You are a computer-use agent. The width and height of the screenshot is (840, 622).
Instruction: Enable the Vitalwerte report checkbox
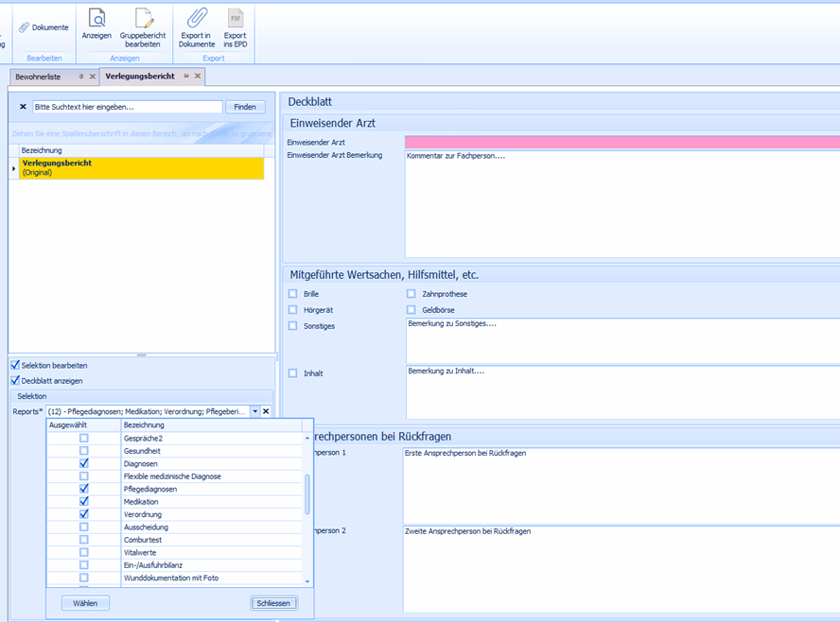84,552
